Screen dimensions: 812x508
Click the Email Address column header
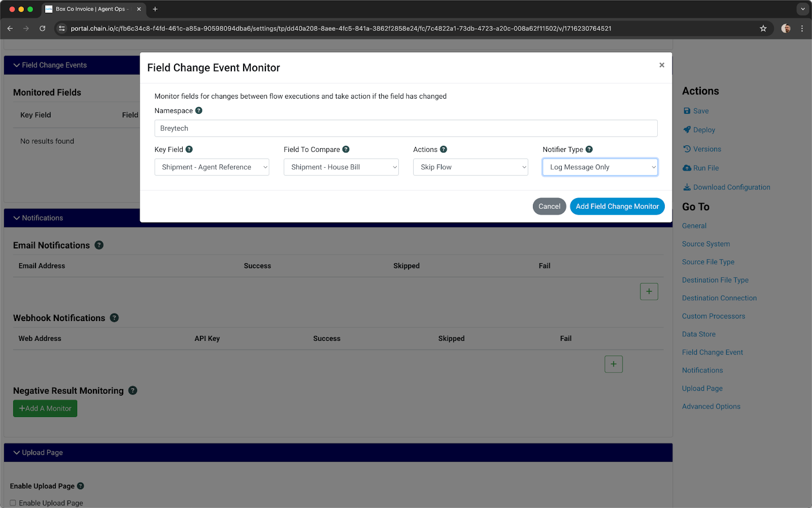pos(42,266)
